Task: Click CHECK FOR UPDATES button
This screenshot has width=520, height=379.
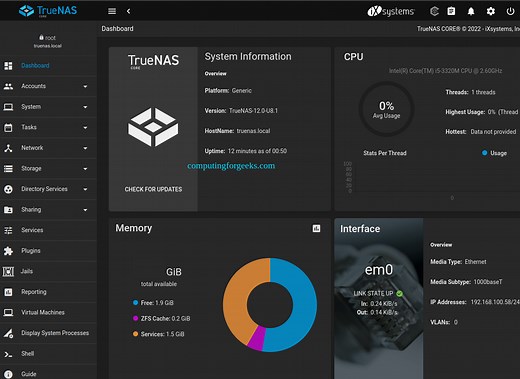Action: (153, 189)
